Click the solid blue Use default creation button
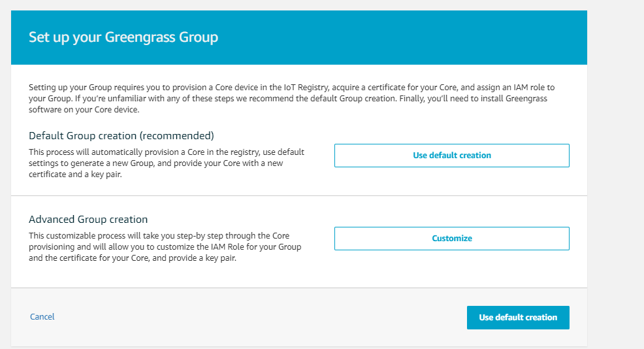Viewport: 644px width, 349px height. [518, 318]
